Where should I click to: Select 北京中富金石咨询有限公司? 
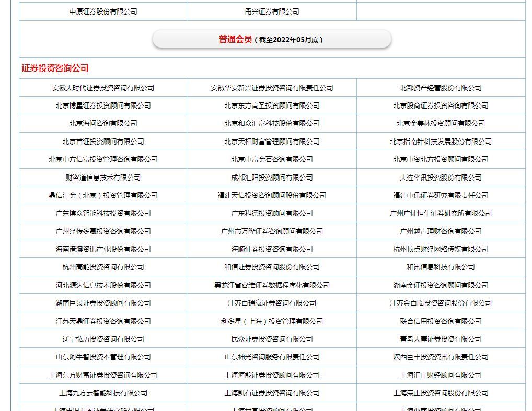click(x=272, y=159)
